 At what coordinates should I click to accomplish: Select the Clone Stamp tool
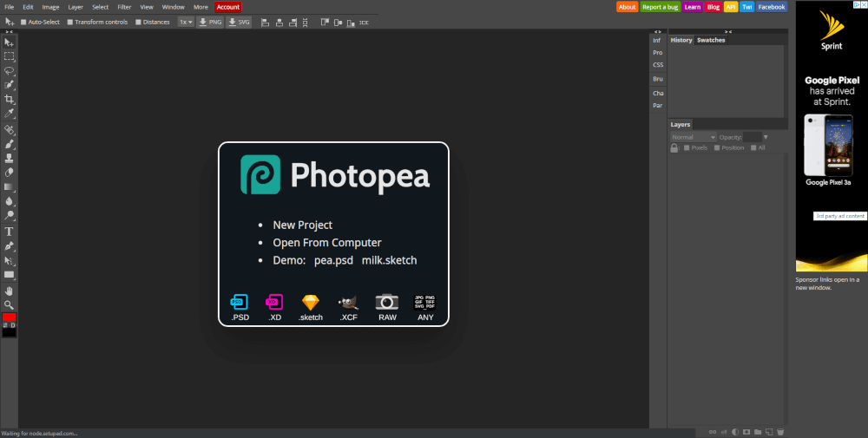pyautogui.click(x=9, y=159)
